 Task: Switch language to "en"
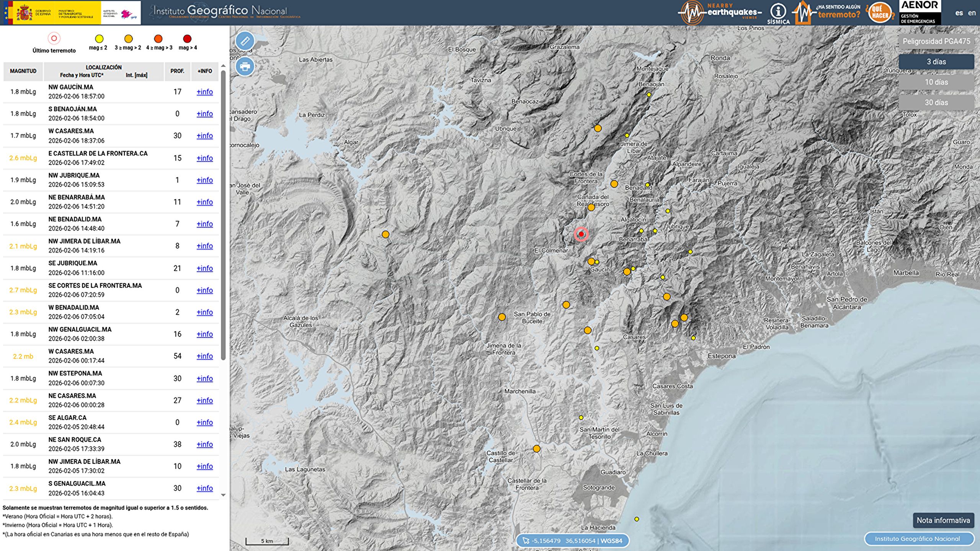[x=972, y=13]
